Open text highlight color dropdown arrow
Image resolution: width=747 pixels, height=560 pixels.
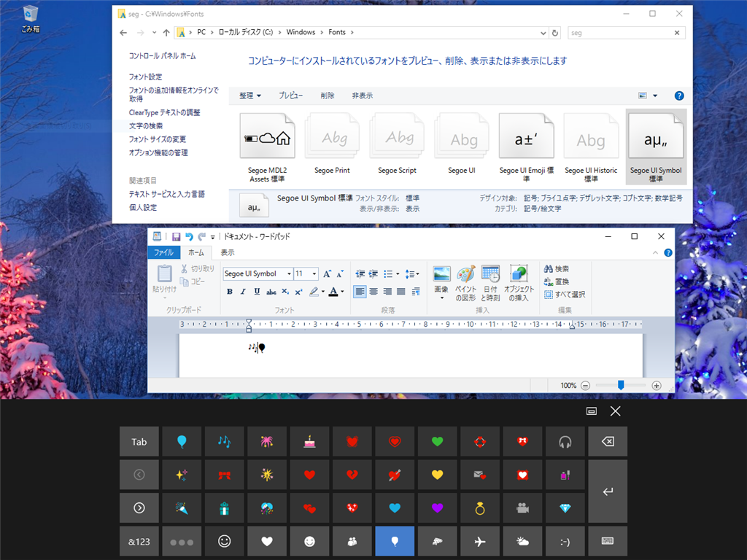(323, 292)
